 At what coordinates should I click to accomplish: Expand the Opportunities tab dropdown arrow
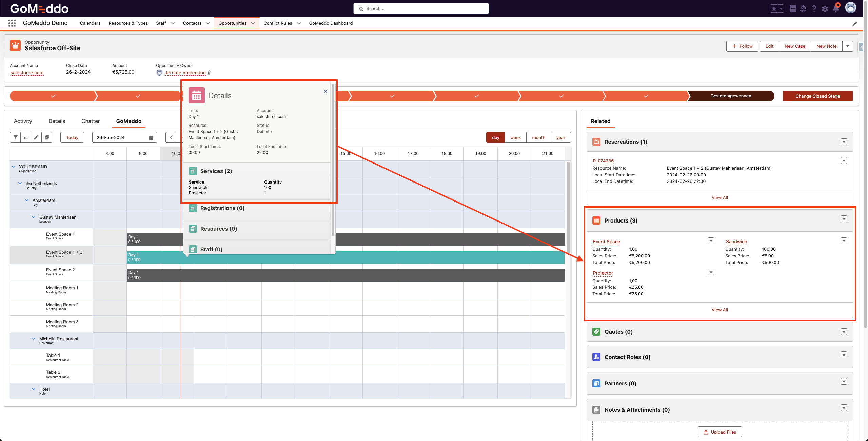(x=253, y=23)
